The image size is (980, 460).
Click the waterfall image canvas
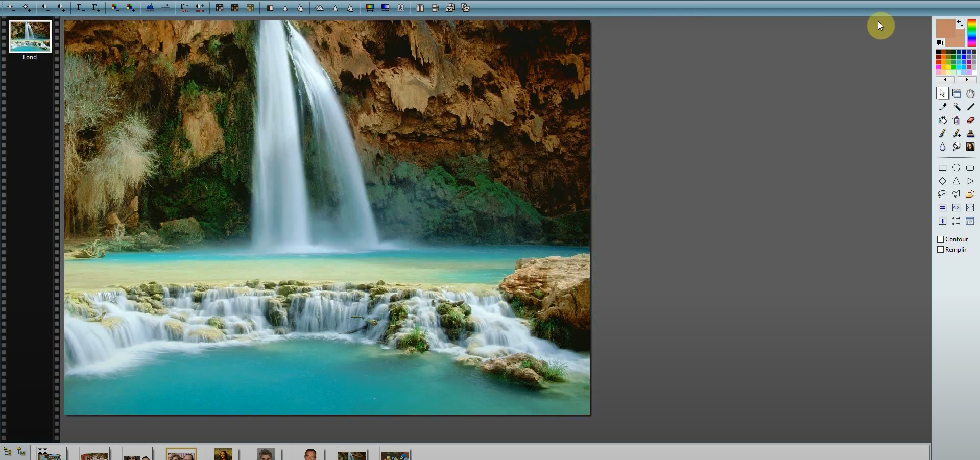tap(327, 217)
